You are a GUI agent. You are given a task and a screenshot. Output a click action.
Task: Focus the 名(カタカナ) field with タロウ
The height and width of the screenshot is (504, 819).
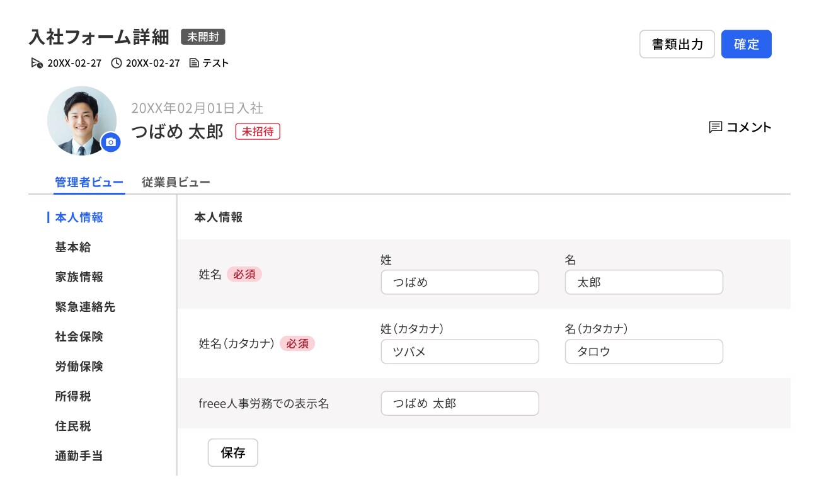click(x=643, y=352)
